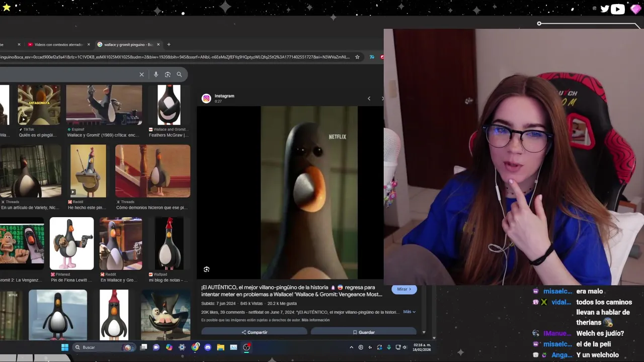
Task: Click the Instagram source logo in preview
Action: pyautogui.click(x=206, y=98)
